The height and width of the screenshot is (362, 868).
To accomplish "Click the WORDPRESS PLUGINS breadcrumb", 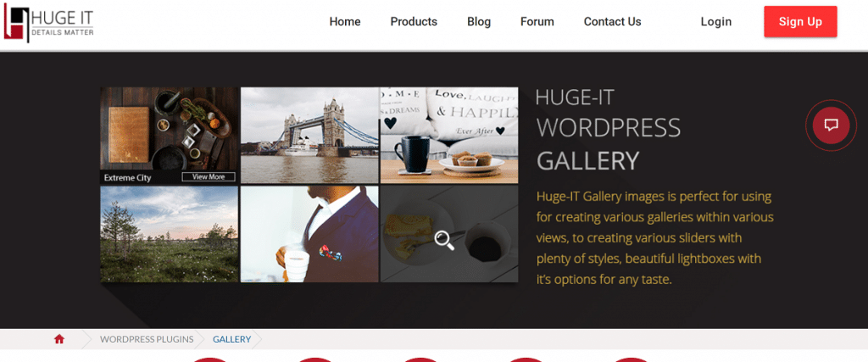I will click(147, 339).
